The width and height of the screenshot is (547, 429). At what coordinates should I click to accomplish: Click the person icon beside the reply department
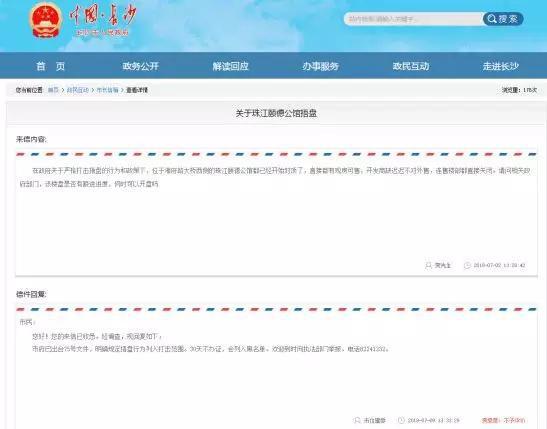[357, 420]
